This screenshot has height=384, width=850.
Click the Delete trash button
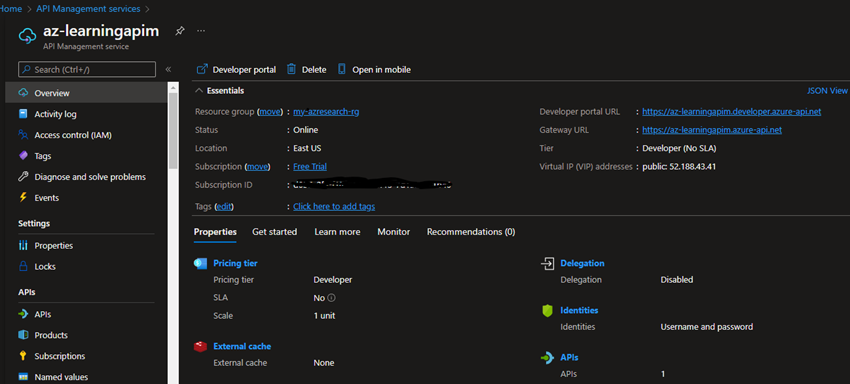[306, 69]
